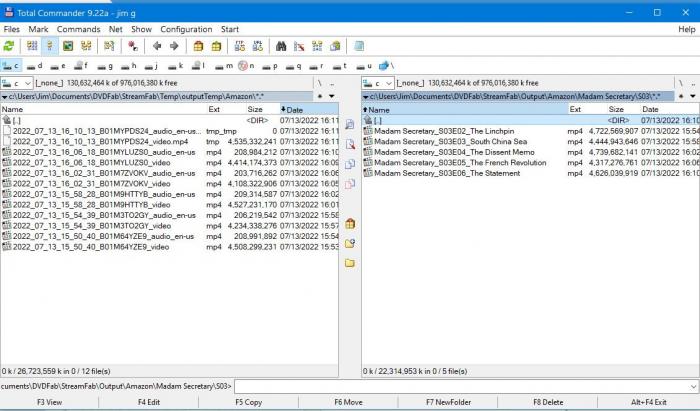700x411 pixels.
Task: Open the FTP connect toolbar icon
Action: 240,46
